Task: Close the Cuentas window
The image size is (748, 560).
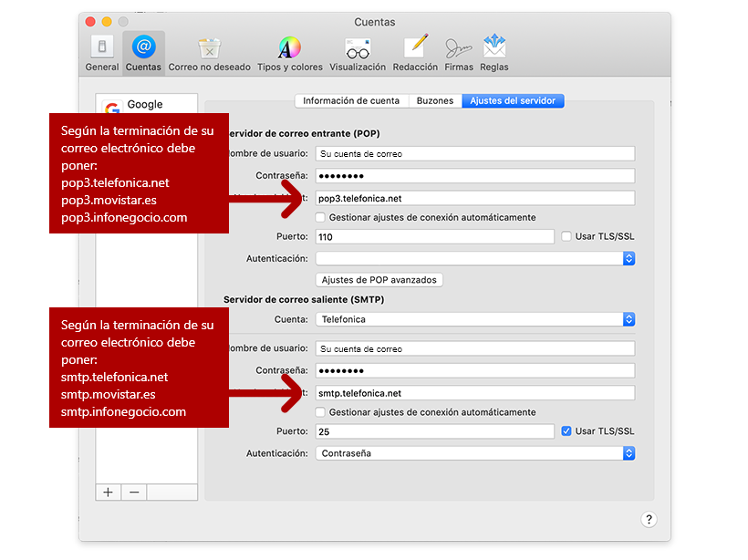Action: click(x=90, y=22)
